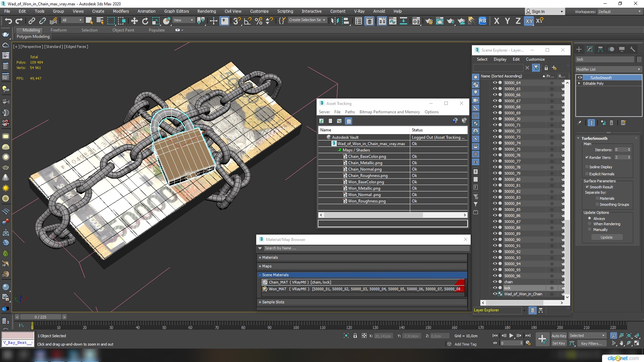Hide the Wad_of_Won_in_Chain layer eye
Image resolution: width=644 pixels, height=362 pixels.
click(495, 294)
